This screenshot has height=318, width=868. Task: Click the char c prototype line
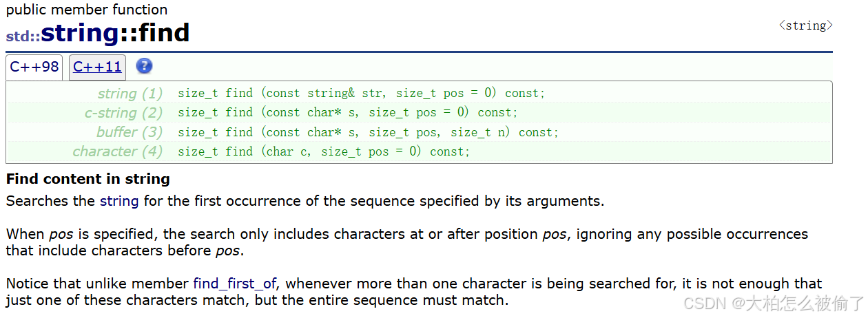point(324,151)
